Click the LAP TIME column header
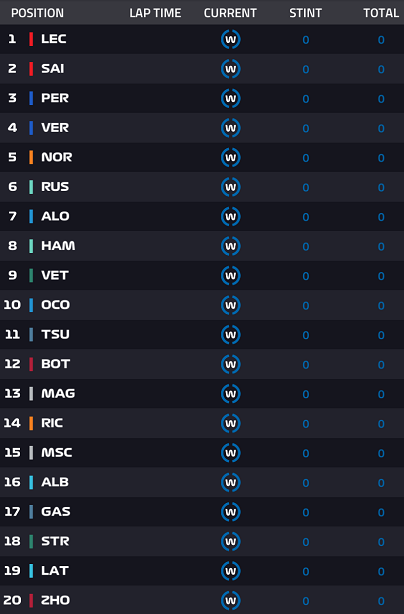The height and width of the screenshot is (614, 404). (155, 13)
